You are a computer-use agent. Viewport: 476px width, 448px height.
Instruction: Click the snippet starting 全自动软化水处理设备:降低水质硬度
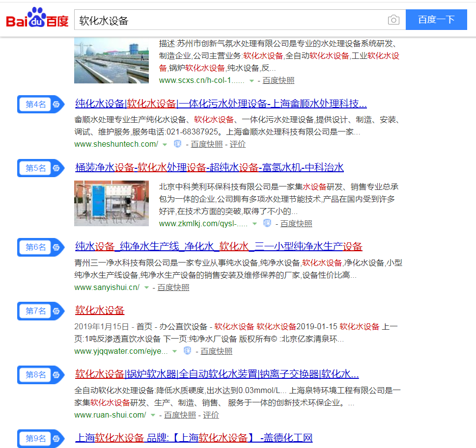click(x=238, y=396)
